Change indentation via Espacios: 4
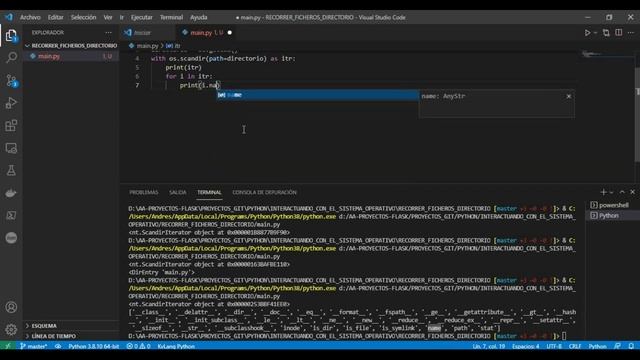Viewport: 640px width, 360px height. point(526,346)
